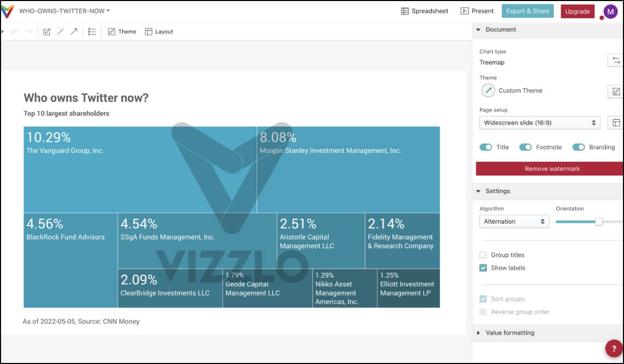
Task: Collapse the Document panel section
Action: (x=478, y=30)
